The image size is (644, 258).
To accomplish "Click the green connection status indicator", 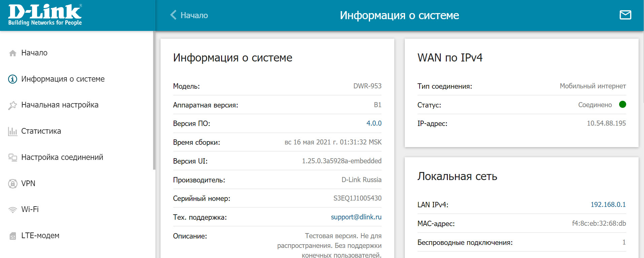I will pos(622,104).
